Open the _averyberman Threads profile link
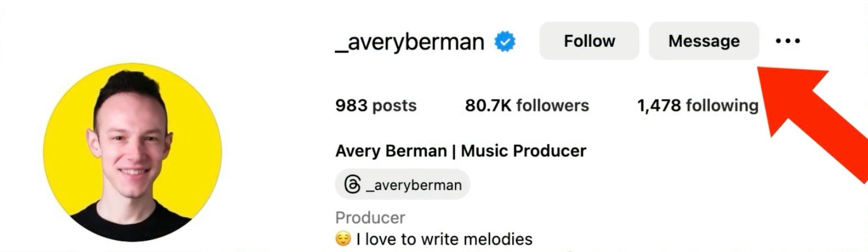 point(403,185)
